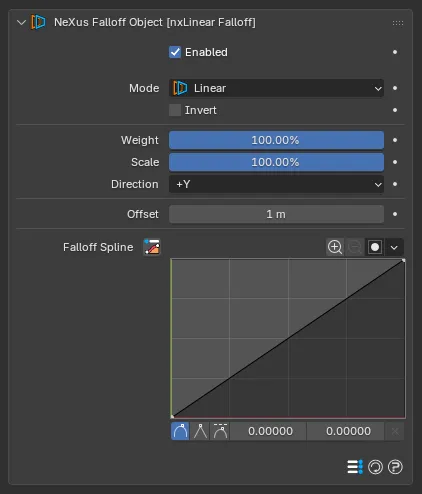This screenshot has width=422, height=494.
Task: Uncheck the Enabled checkbox
Action: [x=175, y=52]
